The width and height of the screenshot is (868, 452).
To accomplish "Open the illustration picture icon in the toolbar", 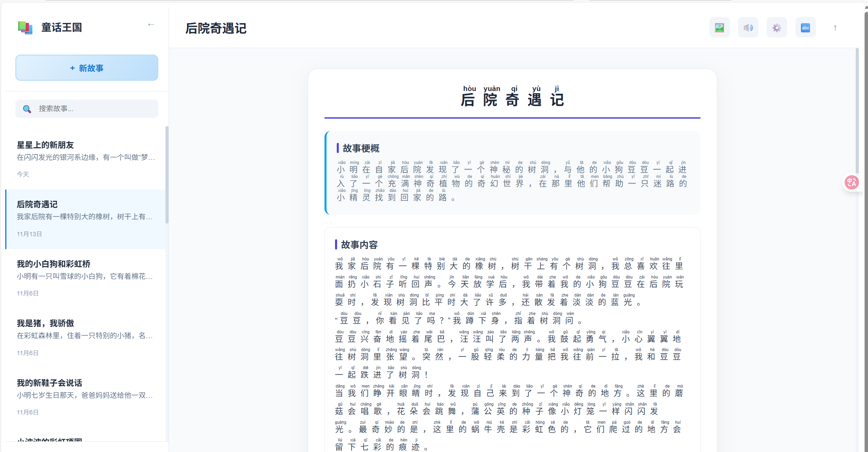I will (x=720, y=28).
